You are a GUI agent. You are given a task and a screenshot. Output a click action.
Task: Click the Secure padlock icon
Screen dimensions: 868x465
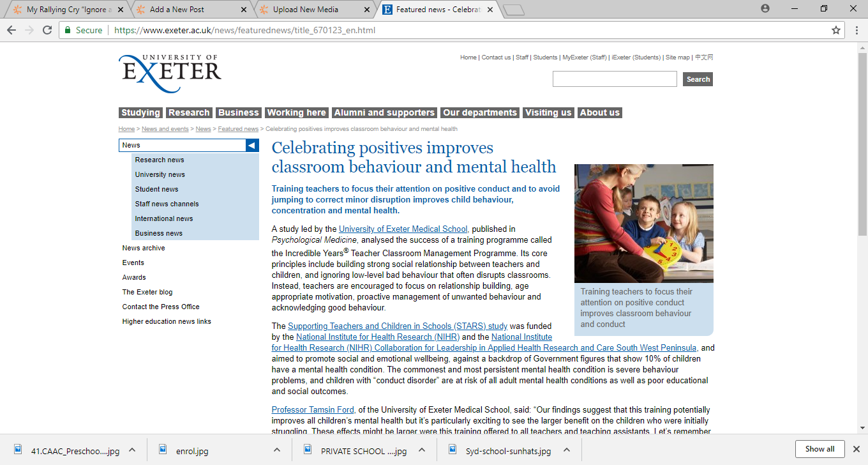point(68,30)
